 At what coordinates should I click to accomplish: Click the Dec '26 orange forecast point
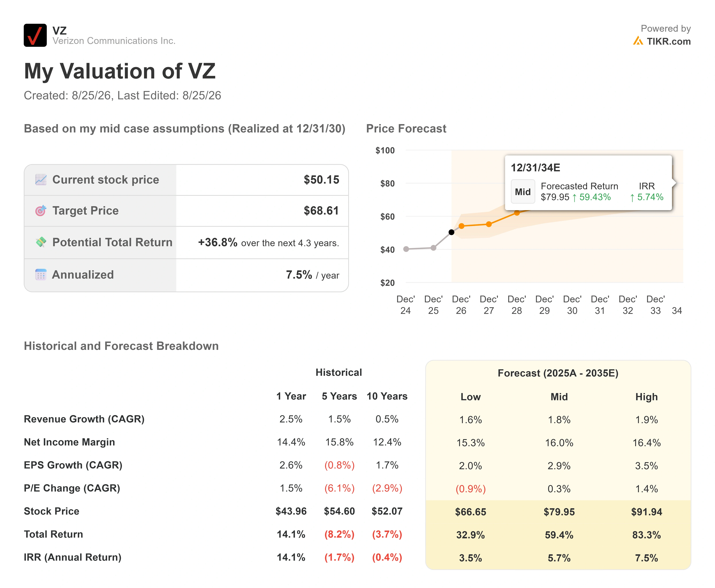click(x=461, y=226)
